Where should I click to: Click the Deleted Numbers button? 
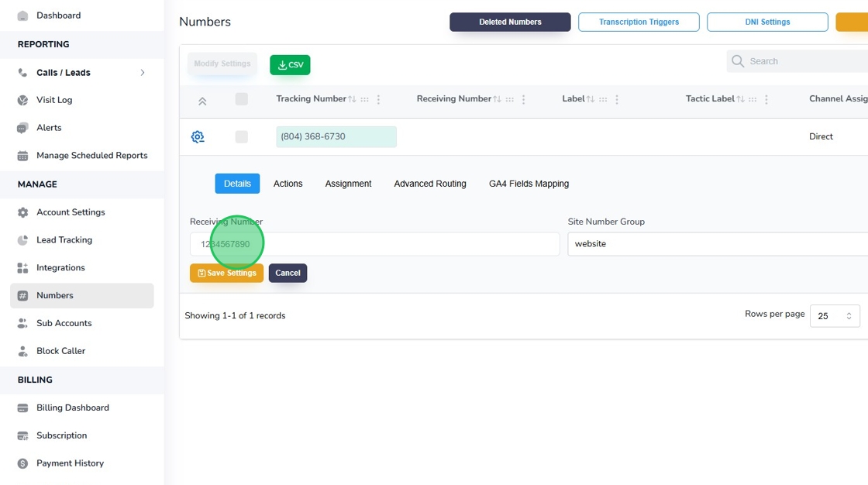510,22
